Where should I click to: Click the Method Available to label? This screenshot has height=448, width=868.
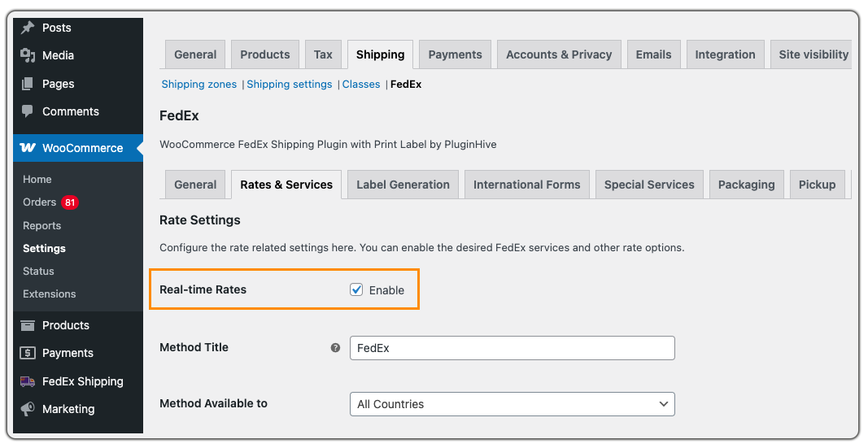[x=213, y=404]
